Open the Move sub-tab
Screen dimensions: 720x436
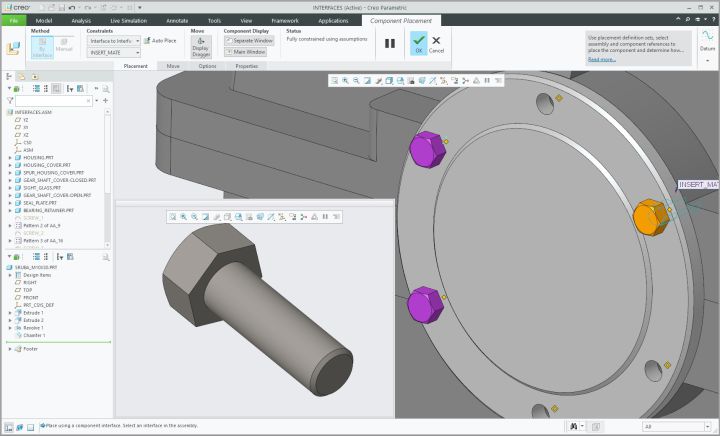click(x=173, y=66)
